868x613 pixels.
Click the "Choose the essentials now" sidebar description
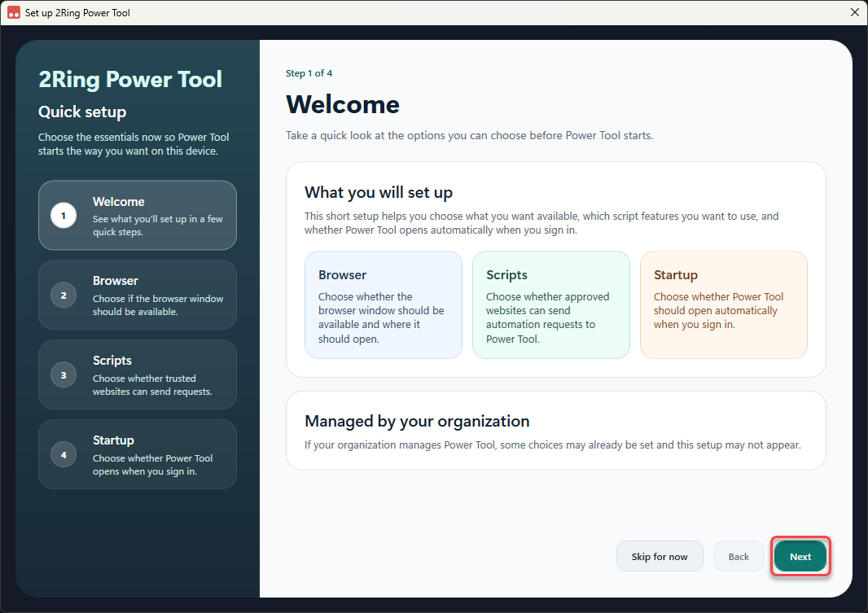point(134,144)
